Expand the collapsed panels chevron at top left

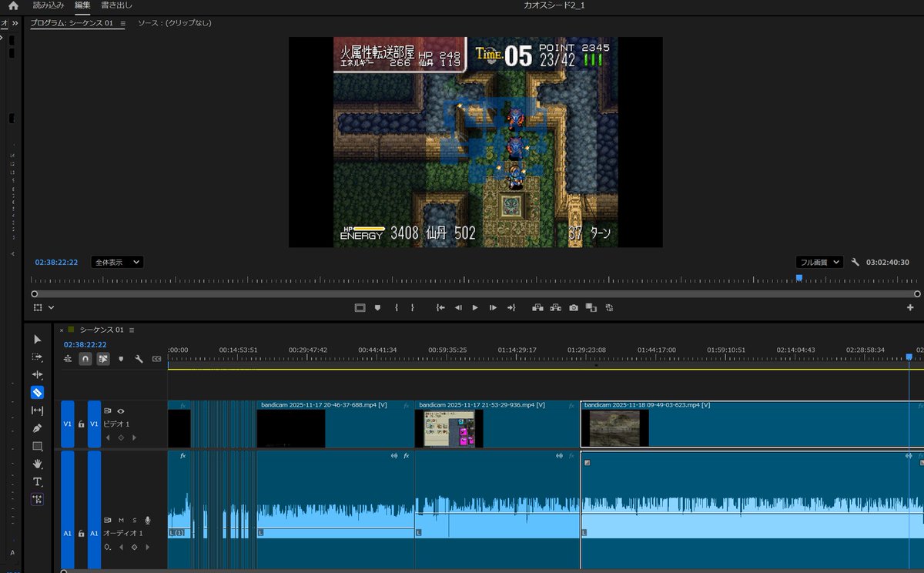coord(15,23)
